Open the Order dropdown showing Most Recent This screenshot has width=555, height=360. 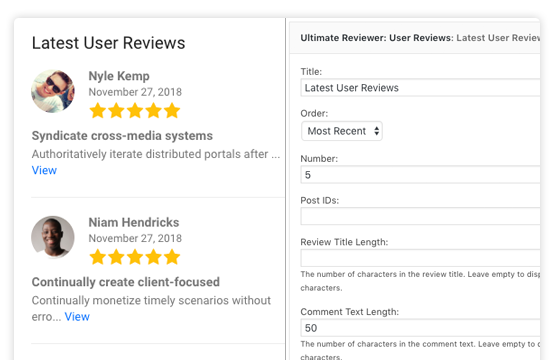tap(342, 131)
